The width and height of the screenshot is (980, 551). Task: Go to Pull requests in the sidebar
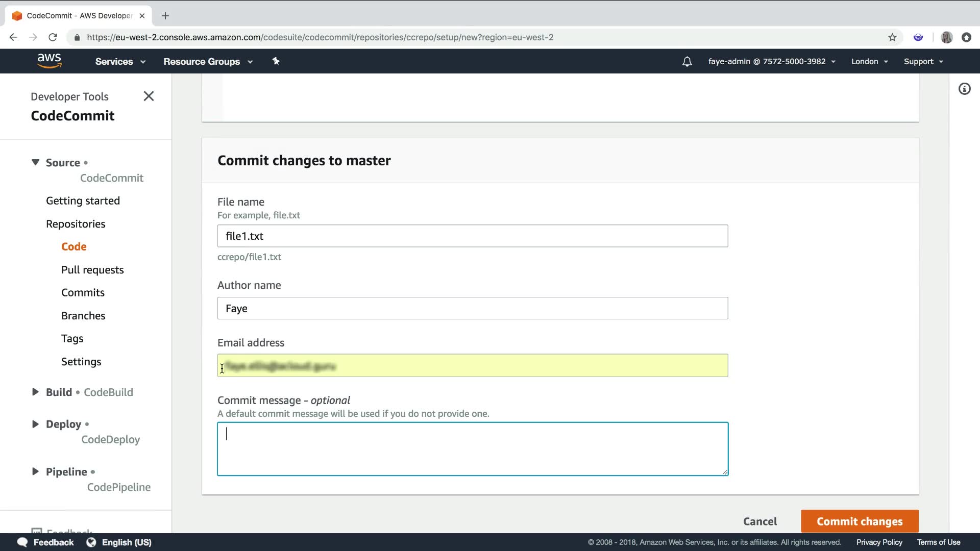[x=92, y=269]
